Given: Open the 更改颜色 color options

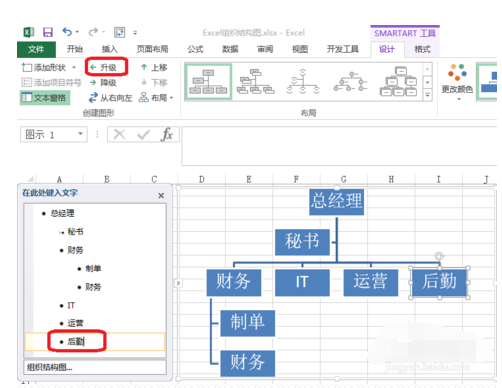Looking at the screenshot, I should coord(457,82).
